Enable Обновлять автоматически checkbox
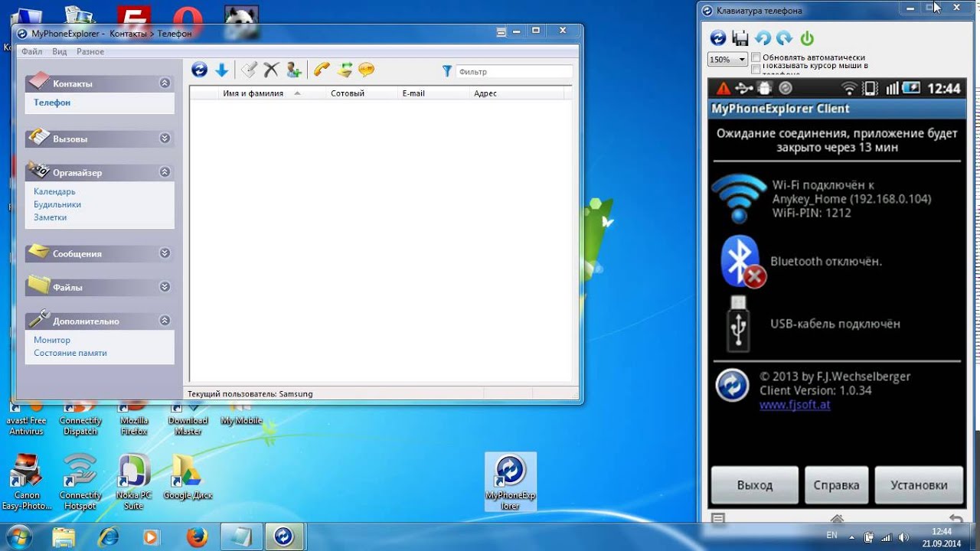The image size is (980, 551). pyautogui.click(x=756, y=57)
